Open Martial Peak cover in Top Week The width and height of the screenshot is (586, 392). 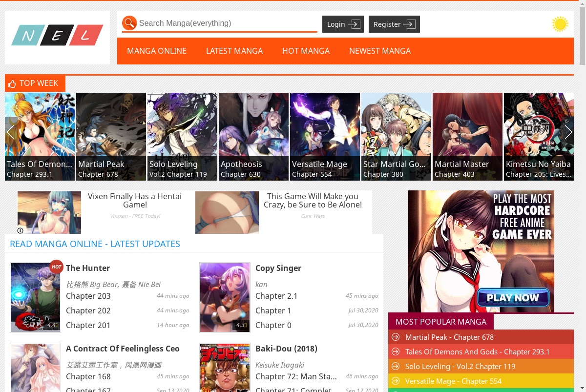[111, 137]
